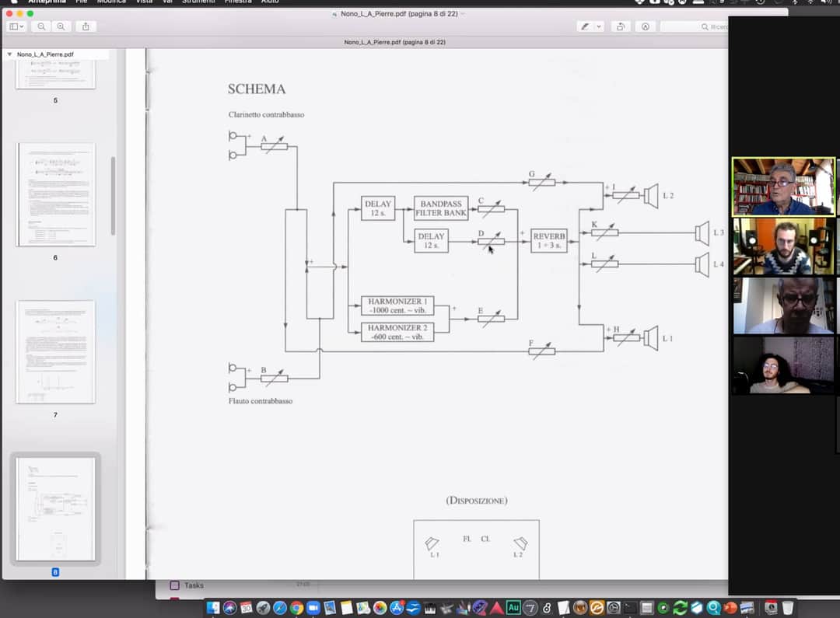Open Notes app in the Dock

click(x=347, y=607)
